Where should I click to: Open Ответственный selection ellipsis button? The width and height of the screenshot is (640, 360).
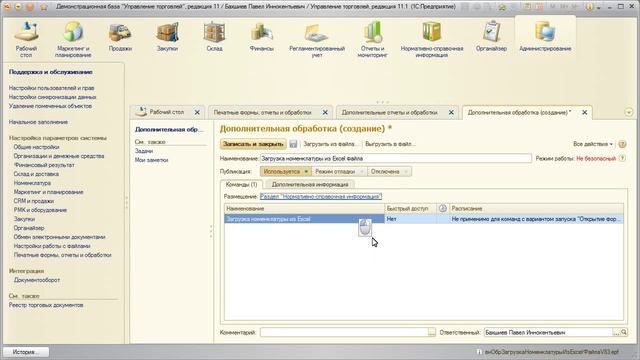coord(616,333)
